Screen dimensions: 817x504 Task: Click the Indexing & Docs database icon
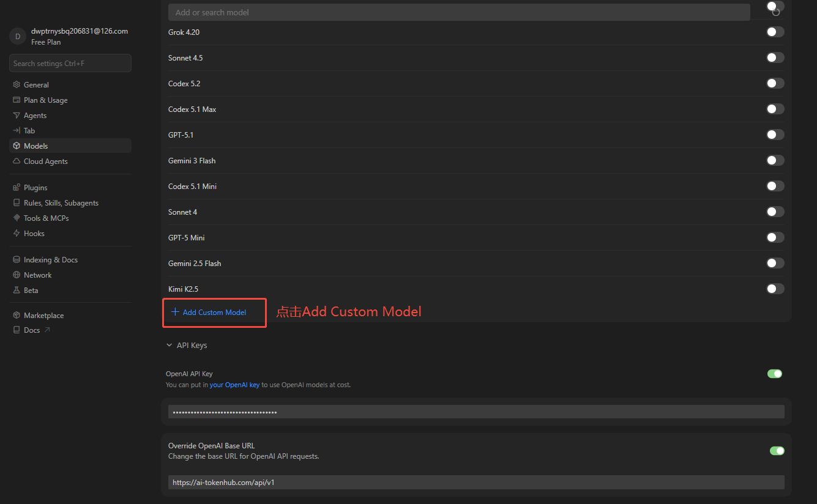pos(17,260)
